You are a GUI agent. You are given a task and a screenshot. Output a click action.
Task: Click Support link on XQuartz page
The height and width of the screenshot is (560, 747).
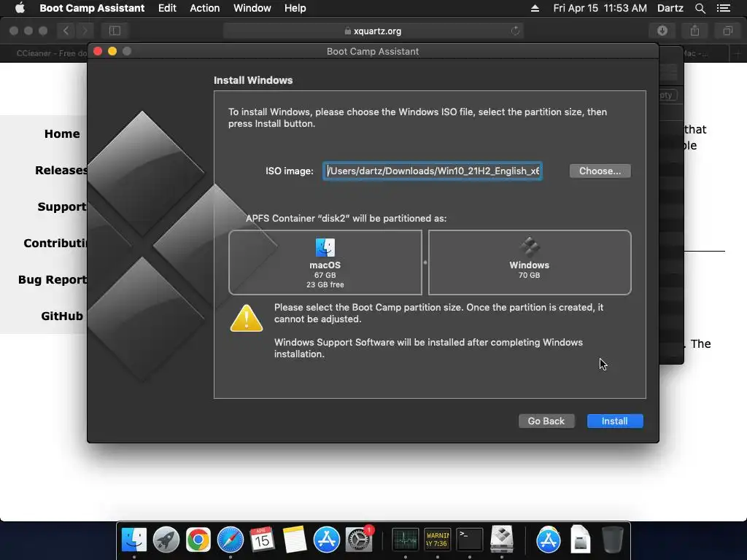click(x=62, y=206)
